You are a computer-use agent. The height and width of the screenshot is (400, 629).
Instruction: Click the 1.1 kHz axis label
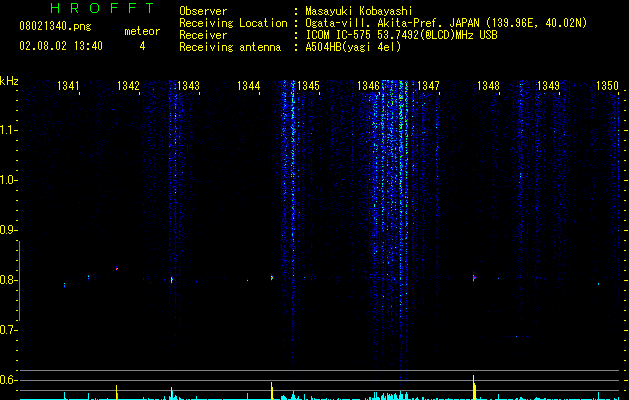8,130
